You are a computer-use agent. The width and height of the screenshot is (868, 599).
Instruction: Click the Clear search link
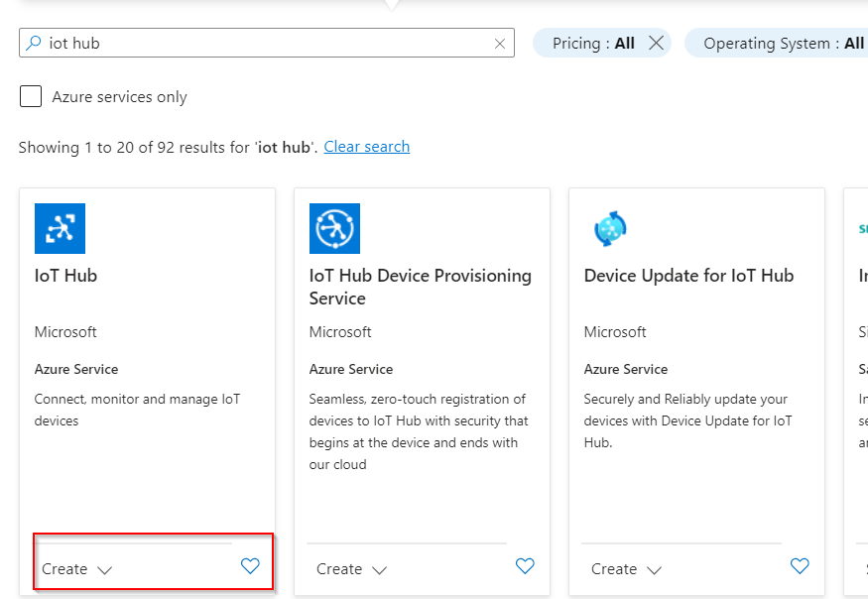tap(366, 147)
